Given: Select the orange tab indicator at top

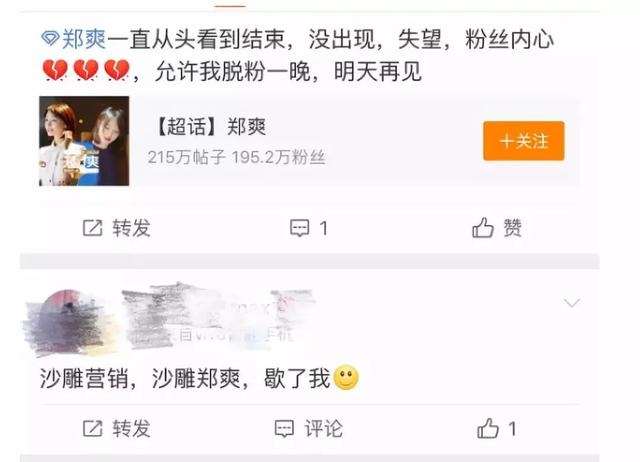Looking at the screenshot, I should pos(230,5).
